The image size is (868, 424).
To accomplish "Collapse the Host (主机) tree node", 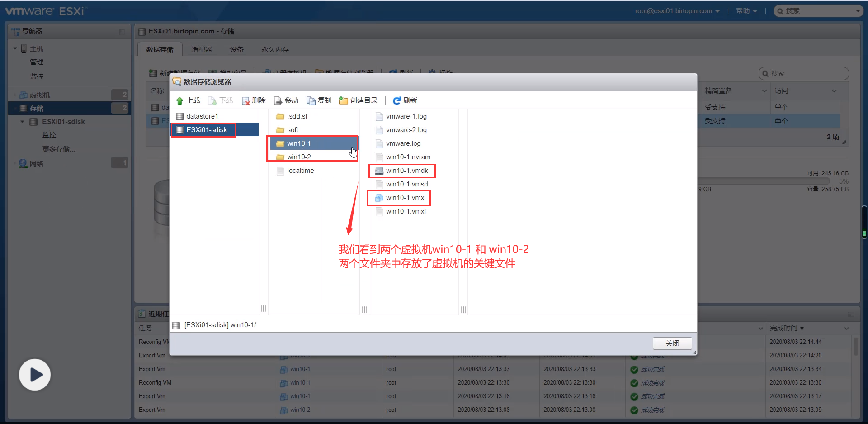I will click(x=15, y=48).
